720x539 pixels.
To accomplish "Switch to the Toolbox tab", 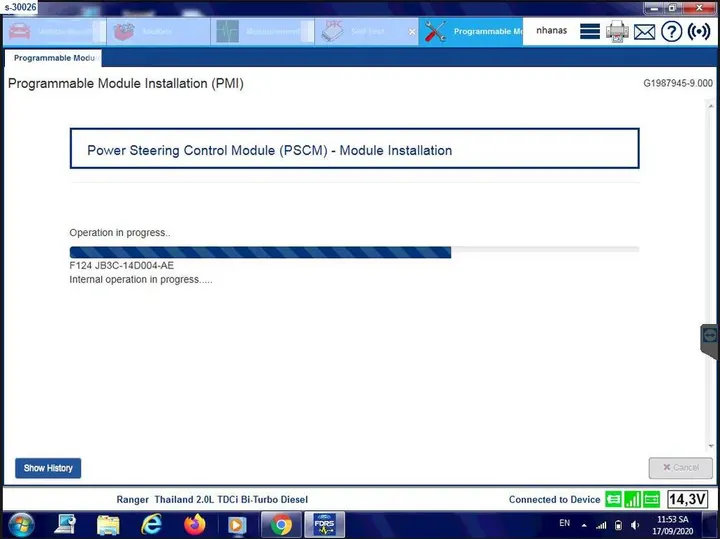I will (x=158, y=32).
